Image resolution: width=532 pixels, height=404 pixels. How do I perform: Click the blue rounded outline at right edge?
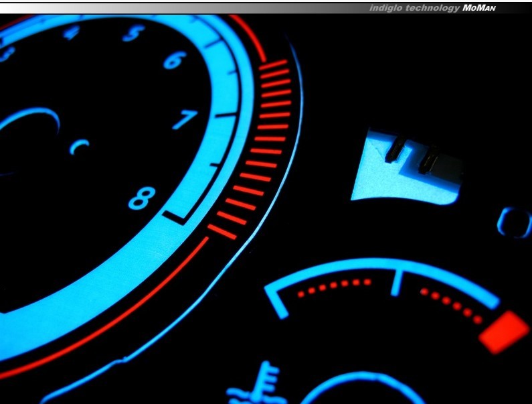click(515, 222)
